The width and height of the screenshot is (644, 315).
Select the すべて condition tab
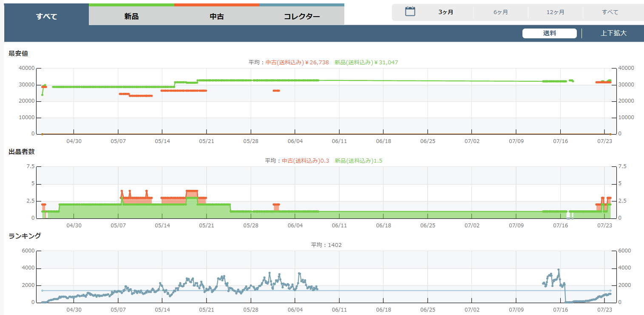(46, 17)
